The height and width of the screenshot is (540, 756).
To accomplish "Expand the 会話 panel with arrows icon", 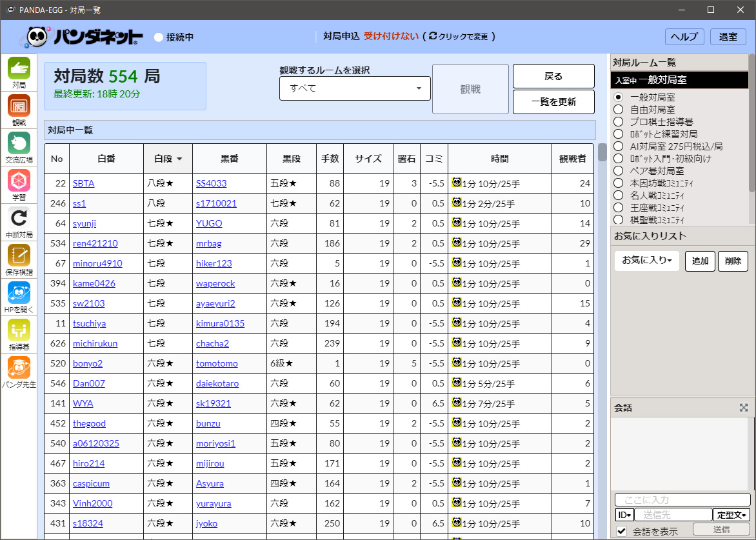I will tap(744, 408).
